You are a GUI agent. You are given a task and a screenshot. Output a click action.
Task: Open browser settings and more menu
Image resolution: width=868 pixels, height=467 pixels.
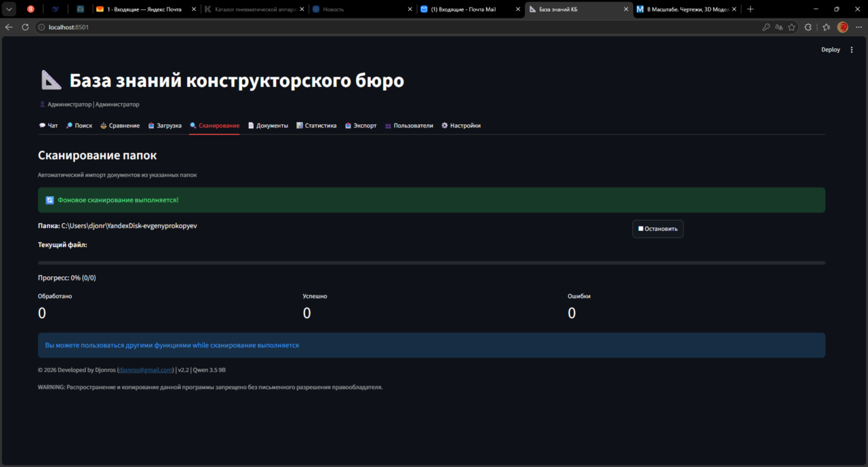point(858,27)
